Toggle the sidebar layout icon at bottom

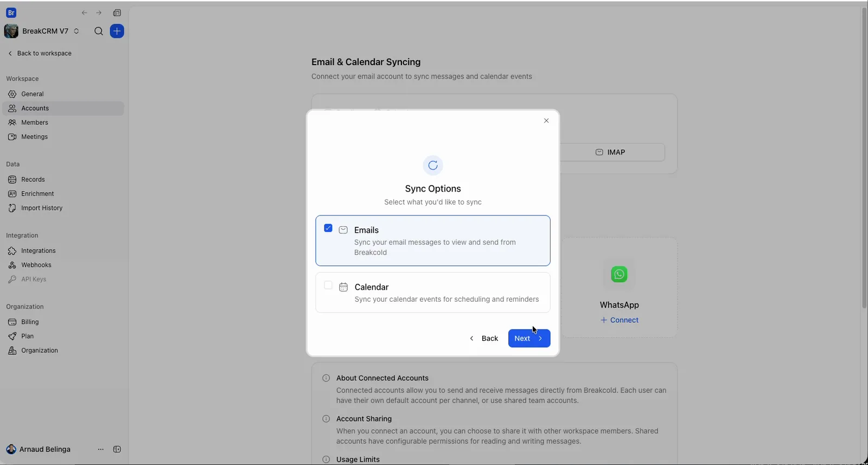click(117, 449)
